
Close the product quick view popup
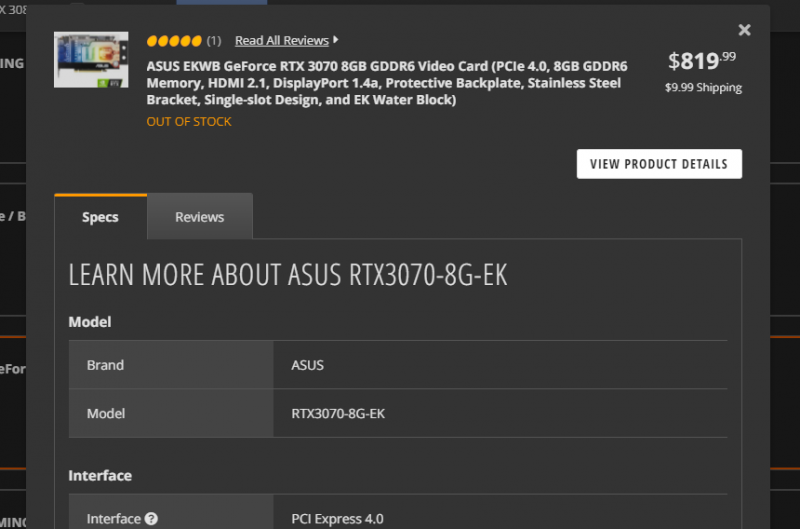click(x=744, y=31)
